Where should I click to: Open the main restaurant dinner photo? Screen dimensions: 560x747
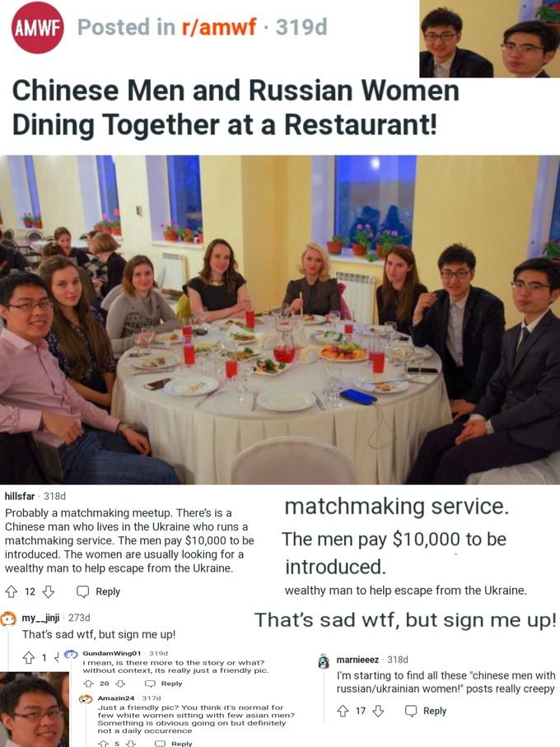pos(280,320)
